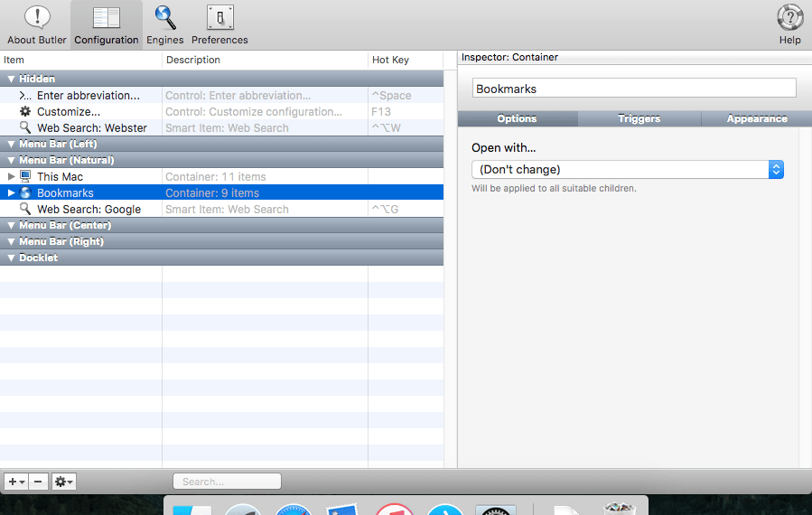Open the 'Open with' (Don't change) dropdown

[x=627, y=170]
